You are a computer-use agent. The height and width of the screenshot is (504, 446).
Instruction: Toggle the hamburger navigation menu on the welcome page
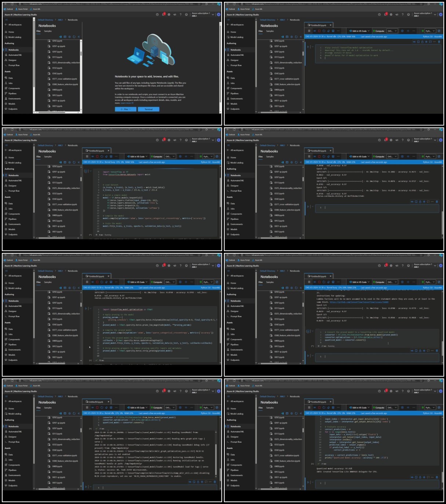[x=6, y=20]
